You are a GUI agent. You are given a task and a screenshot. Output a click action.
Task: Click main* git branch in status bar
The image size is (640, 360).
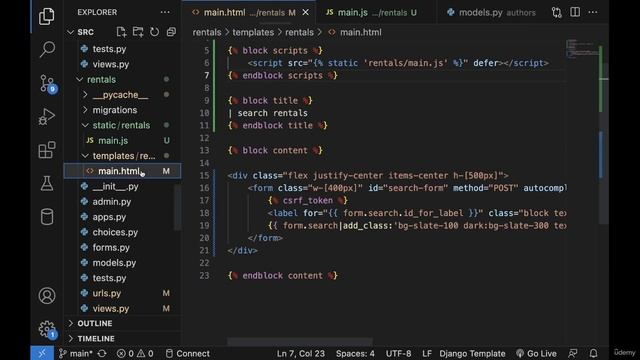[76, 353]
